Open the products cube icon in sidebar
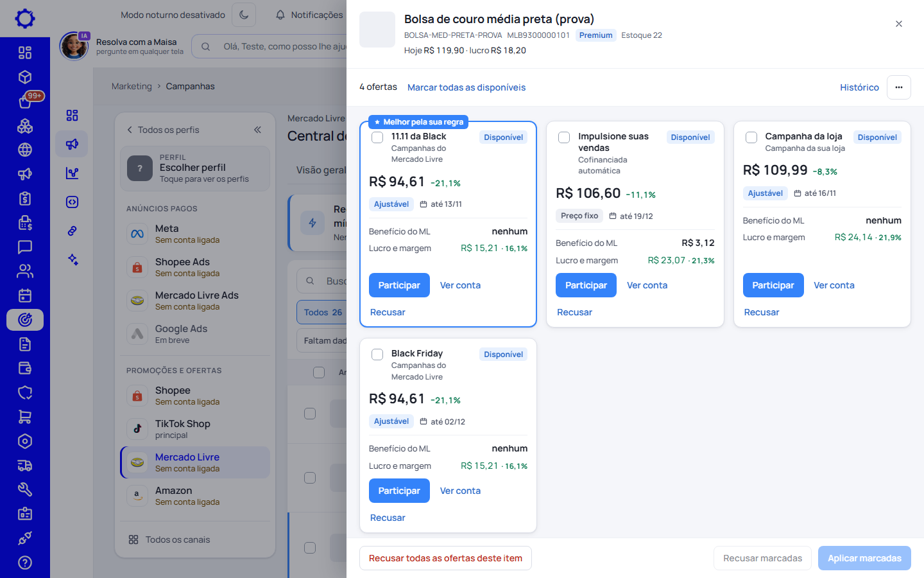Image resolution: width=924 pixels, height=578 pixels. coord(25,77)
